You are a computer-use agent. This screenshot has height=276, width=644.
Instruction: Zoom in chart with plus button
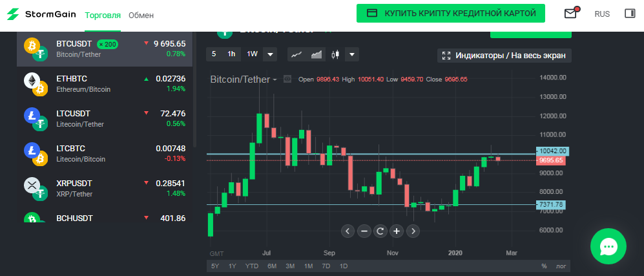coord(397,231)
